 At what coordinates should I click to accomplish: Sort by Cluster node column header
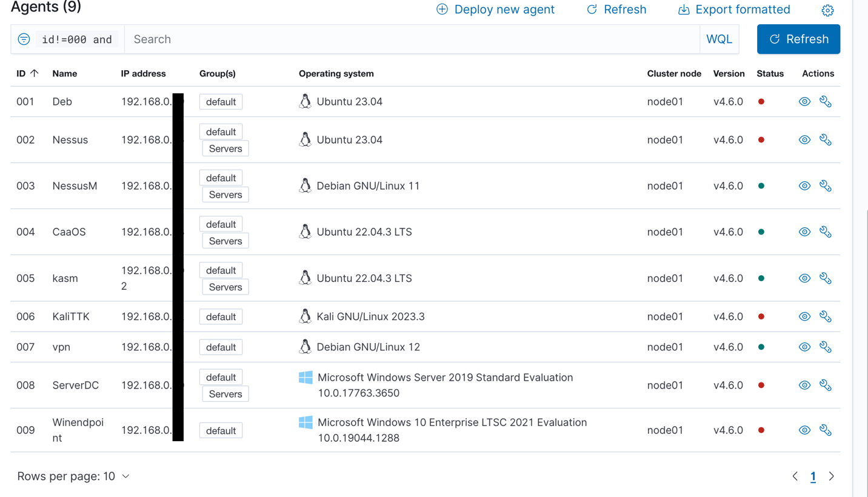674,73
